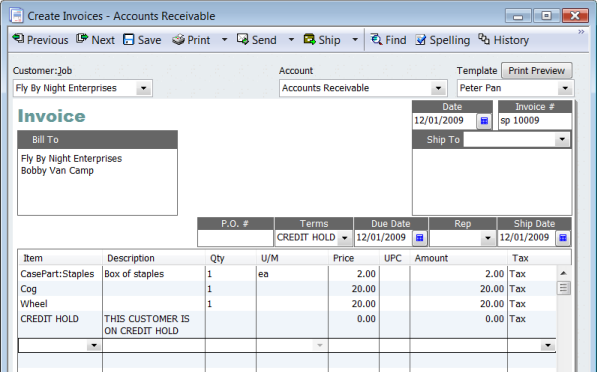Open the Template dropdown arrow
Image resolution: width=597 pixels, height=372 pixels.
(565, 88)
